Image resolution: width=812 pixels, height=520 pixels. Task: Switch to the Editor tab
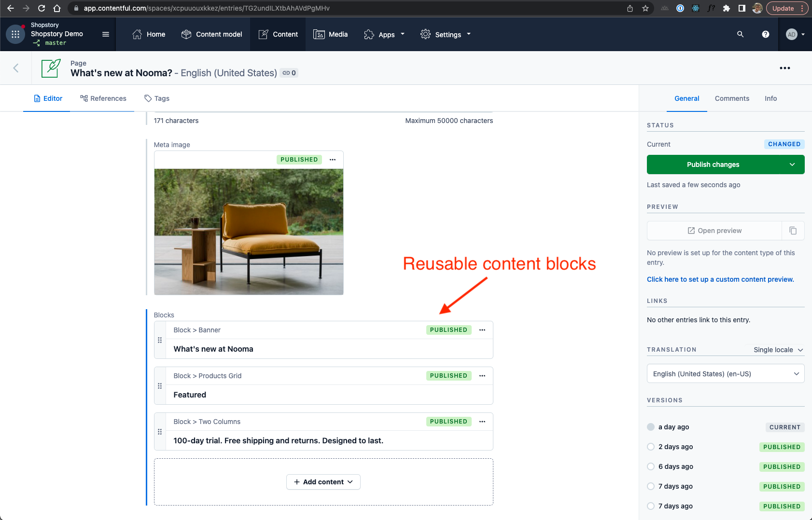[48, 98]
